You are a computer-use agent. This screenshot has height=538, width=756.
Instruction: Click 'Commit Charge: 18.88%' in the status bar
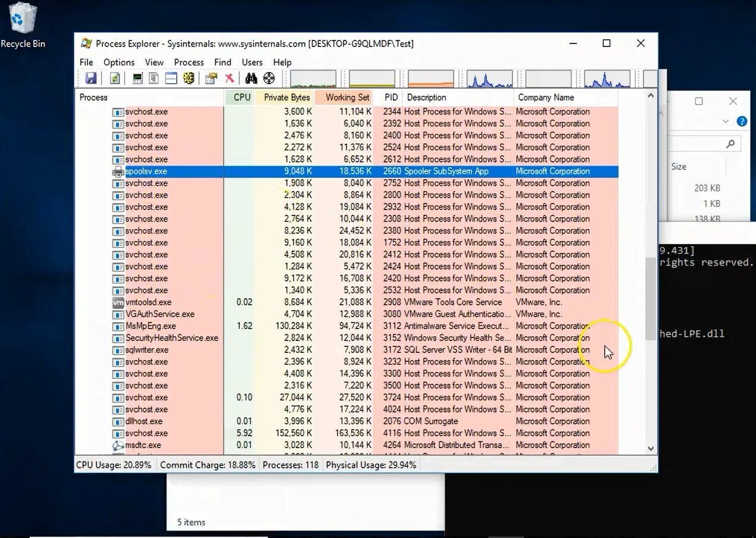[208, 465]
